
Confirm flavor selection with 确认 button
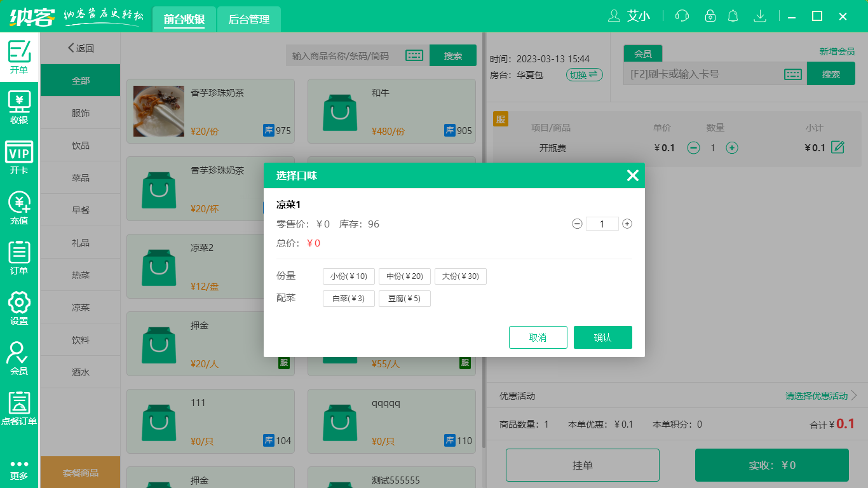point(602,337)
